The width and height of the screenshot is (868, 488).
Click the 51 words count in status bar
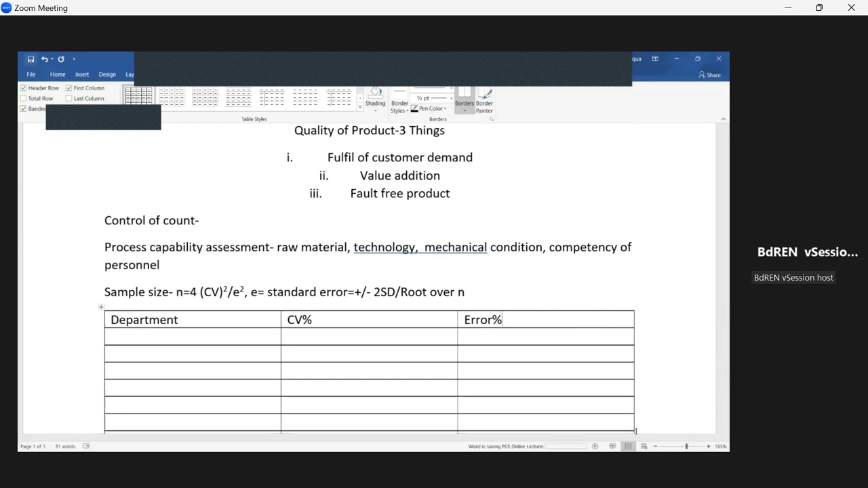coord(65,446)
